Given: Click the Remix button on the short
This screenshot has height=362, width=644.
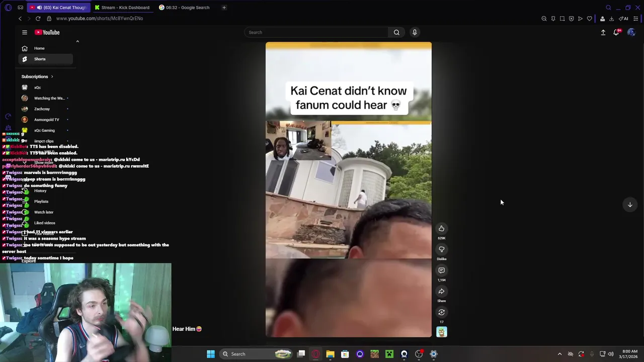Looking at the screenshot, I should pos(441,312).
